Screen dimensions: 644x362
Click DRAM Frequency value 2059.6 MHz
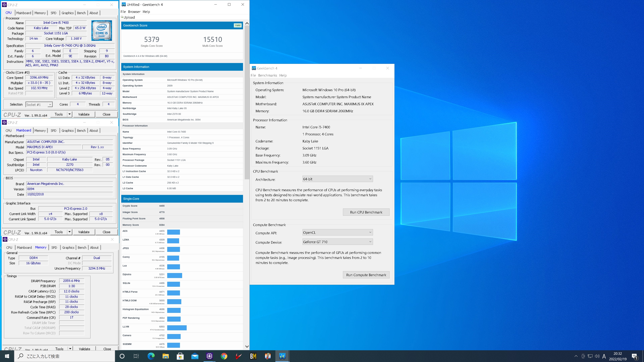click(71, 281)
